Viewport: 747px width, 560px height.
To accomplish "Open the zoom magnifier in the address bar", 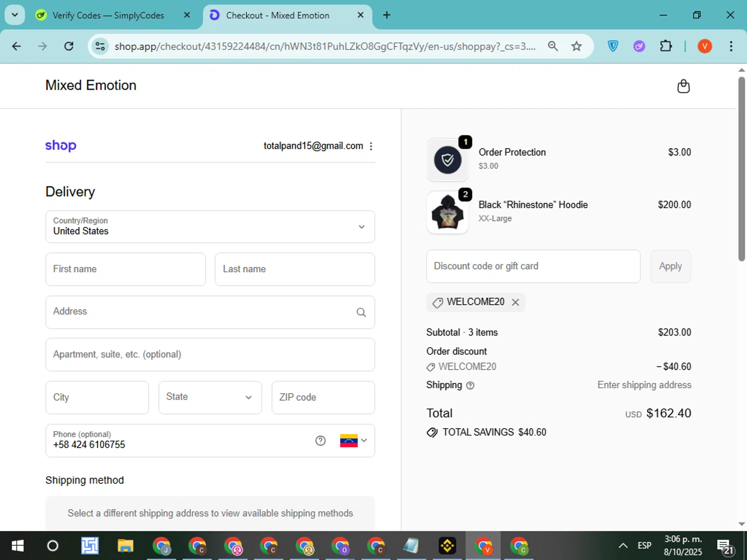I will point(553,46).
